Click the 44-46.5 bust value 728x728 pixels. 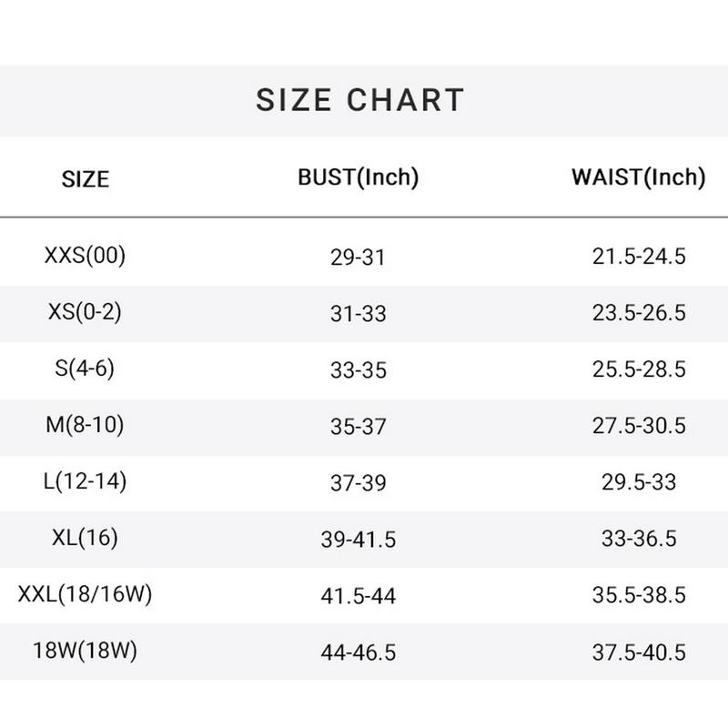coord(358,652)
